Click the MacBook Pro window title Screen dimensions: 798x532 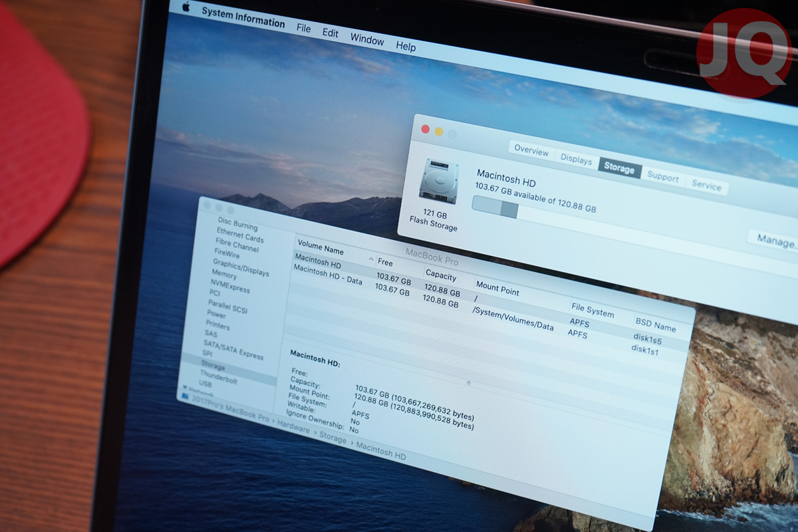pos(432,258)
